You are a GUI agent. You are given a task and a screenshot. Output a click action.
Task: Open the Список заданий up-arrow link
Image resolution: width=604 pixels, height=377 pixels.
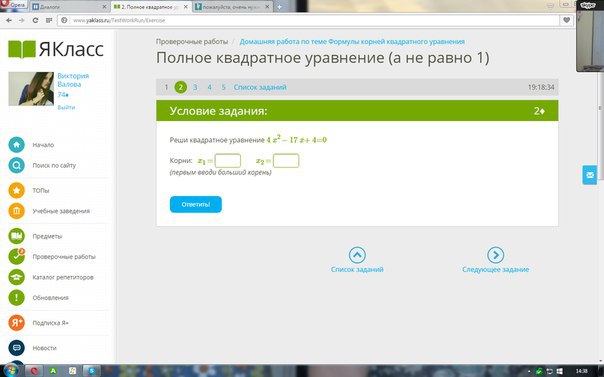[x=357, y=260]
